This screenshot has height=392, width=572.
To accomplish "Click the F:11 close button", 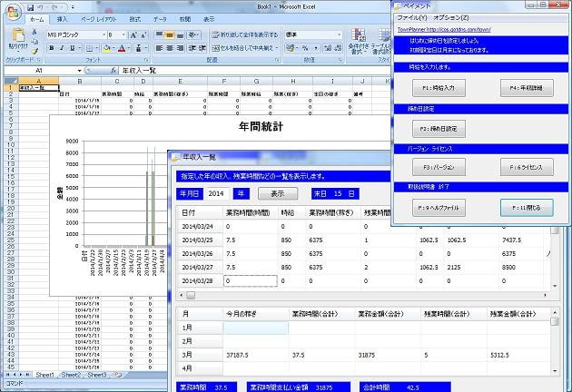I will coord(527,208).
